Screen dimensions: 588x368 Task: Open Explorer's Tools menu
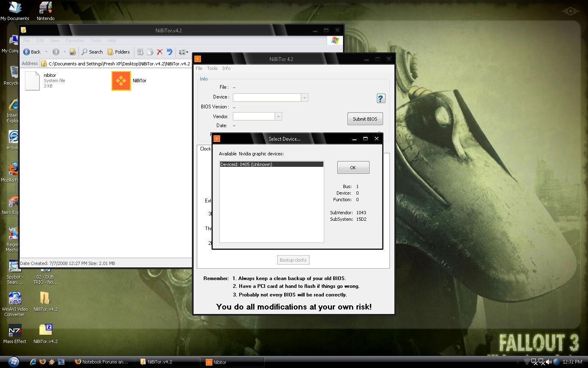pyautogui.click(x=96, y=40)
